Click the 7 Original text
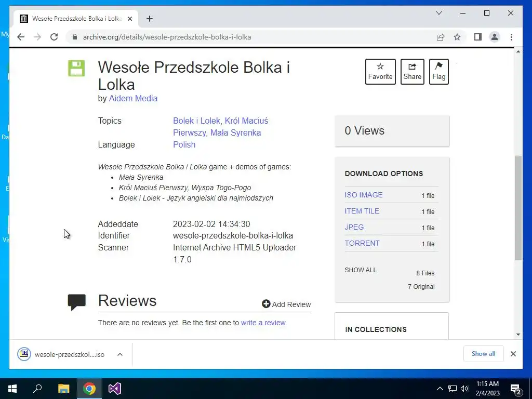Screen dimensions: 532x399 [x=421, y=287]
